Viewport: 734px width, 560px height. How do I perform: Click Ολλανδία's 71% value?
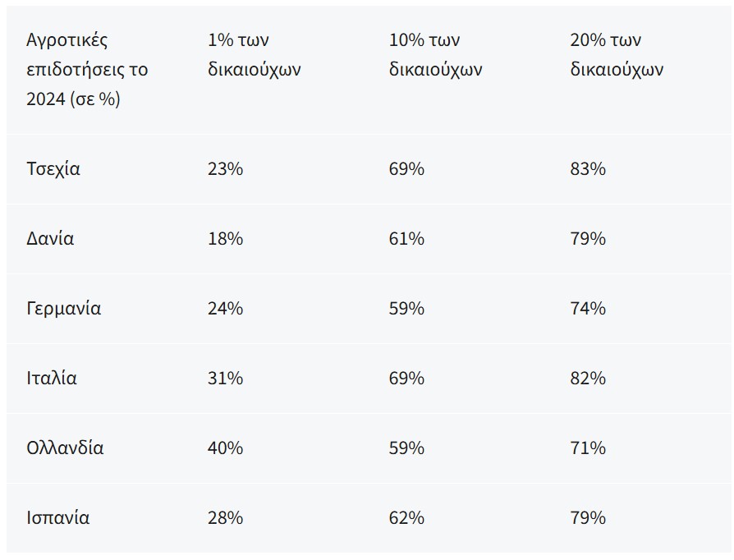pos(588,448)
